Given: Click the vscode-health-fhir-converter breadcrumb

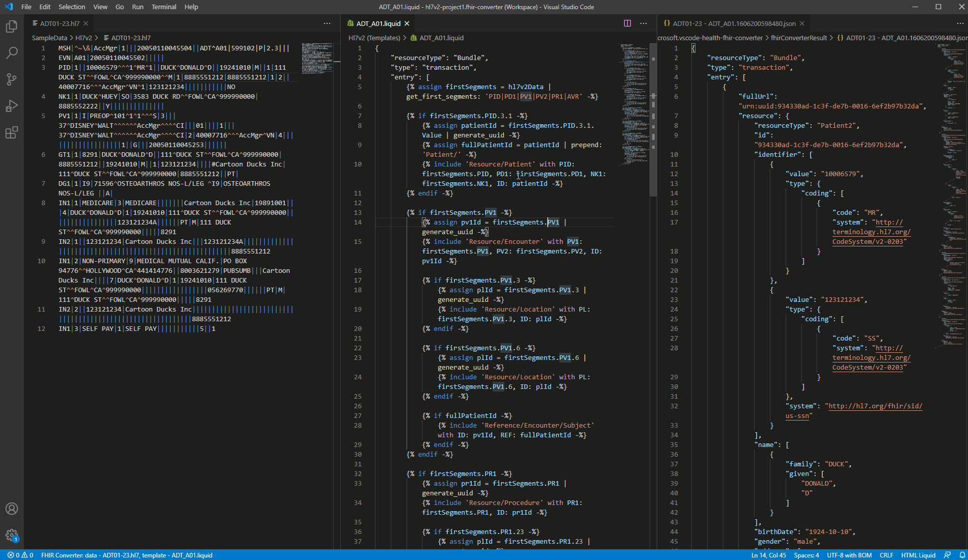Looking at the screenshot, I should point(710,38).
